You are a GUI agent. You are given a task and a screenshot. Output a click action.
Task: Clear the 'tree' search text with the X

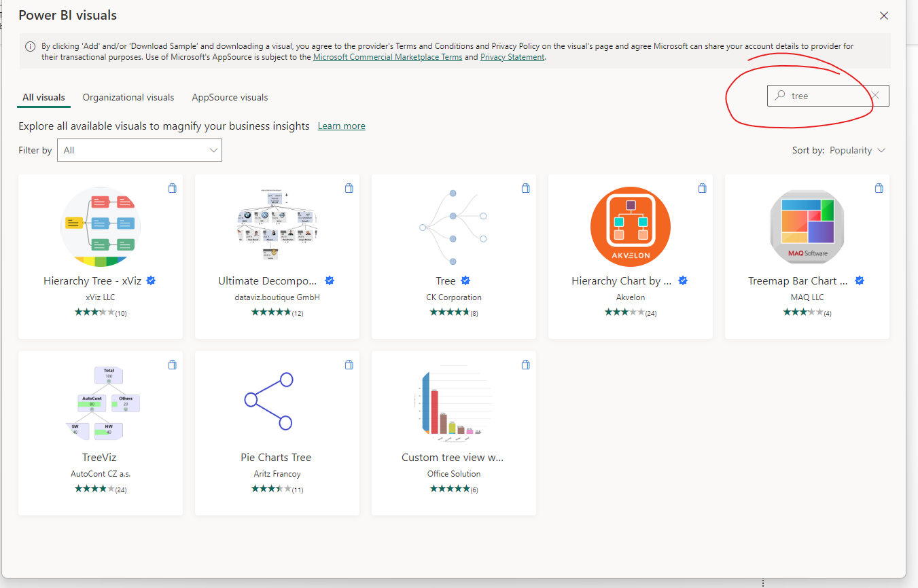(x=875, y=96)
